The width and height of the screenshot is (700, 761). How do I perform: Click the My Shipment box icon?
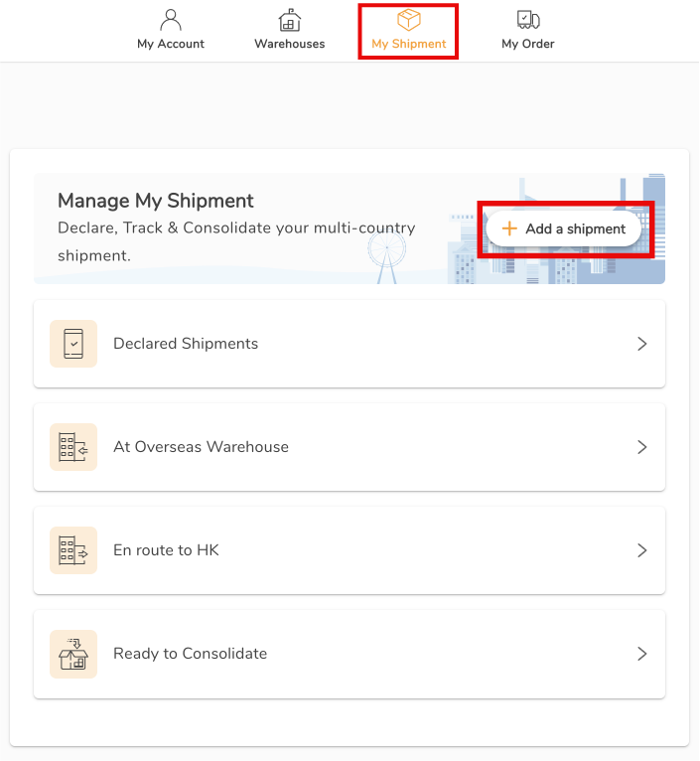[408, 20]
